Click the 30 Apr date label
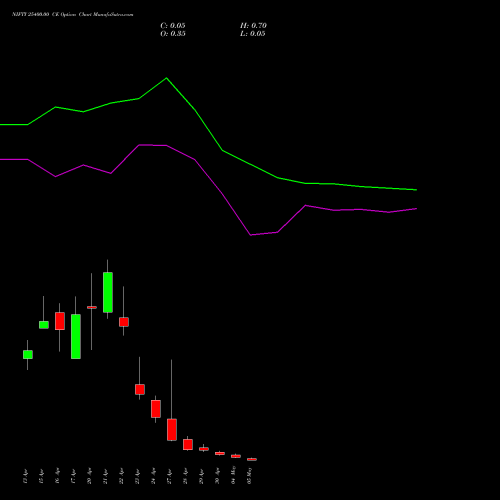 pos(218,476)
